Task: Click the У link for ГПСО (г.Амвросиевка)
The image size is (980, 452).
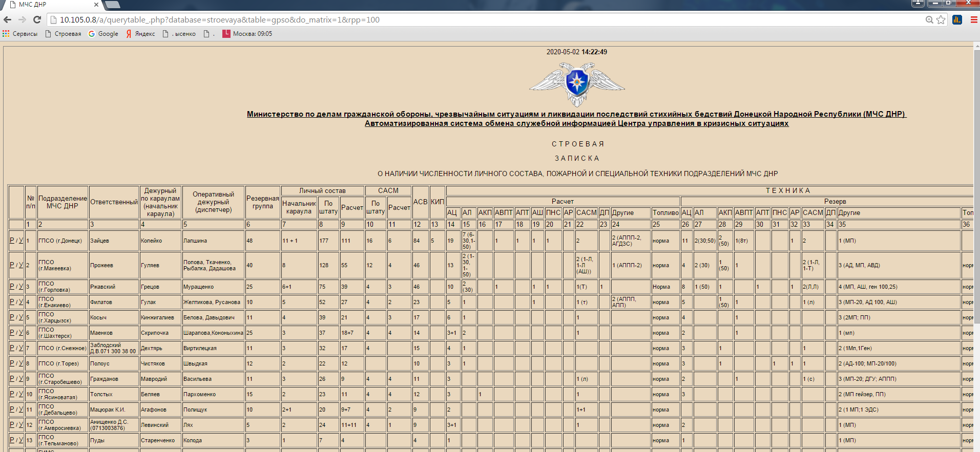Action: [x=21, y=425]
